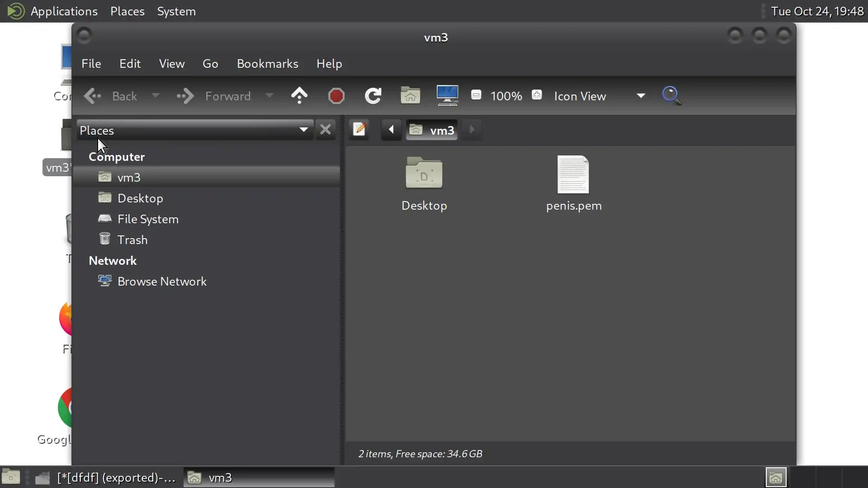Open the Go menu
The width and height of the screenshot is (868, 488).
210,64
